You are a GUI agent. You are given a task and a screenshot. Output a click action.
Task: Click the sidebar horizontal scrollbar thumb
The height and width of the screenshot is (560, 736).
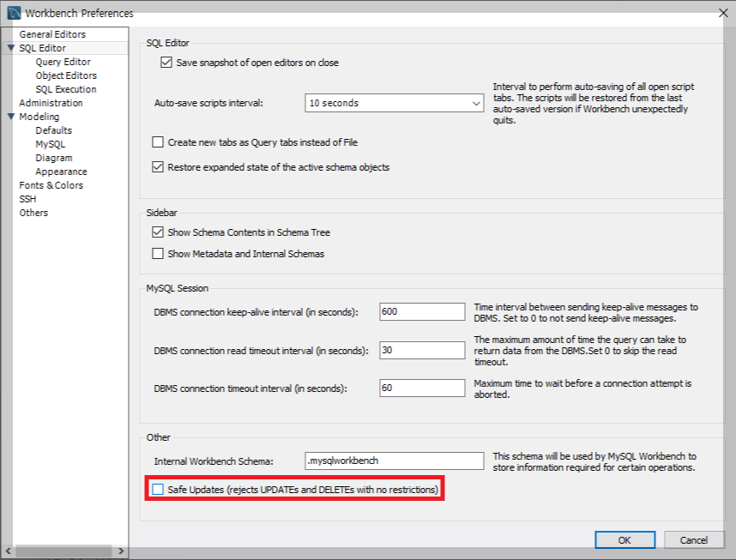point(63,551)
